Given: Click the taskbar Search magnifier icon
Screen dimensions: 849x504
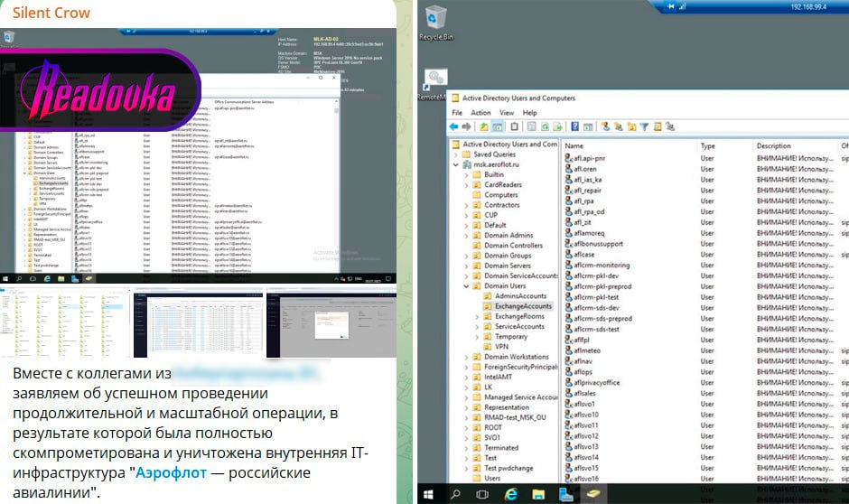Looking at the screenshot, I should [x=455, y=495].
